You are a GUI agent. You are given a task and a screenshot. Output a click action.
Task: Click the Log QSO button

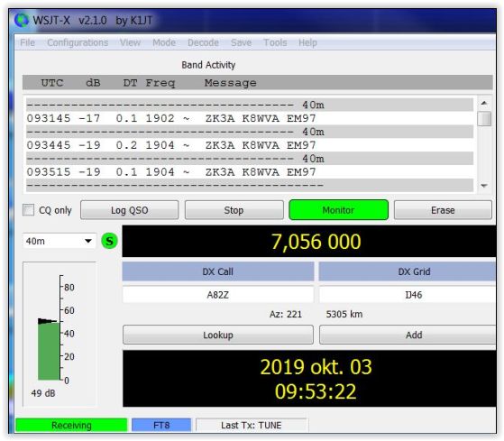(130, 210)
